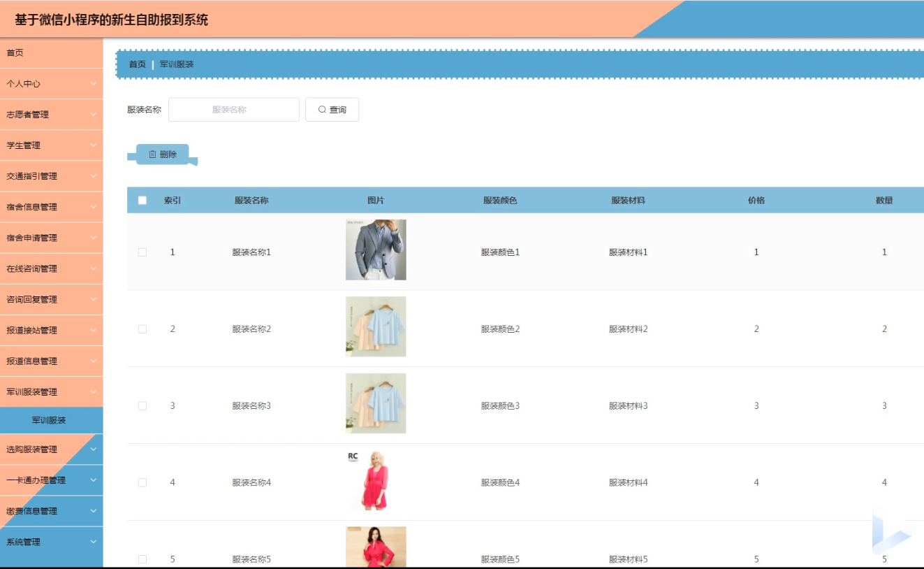Click the cell 服装颜色4

pyautogui.click(x=500, y=483)
